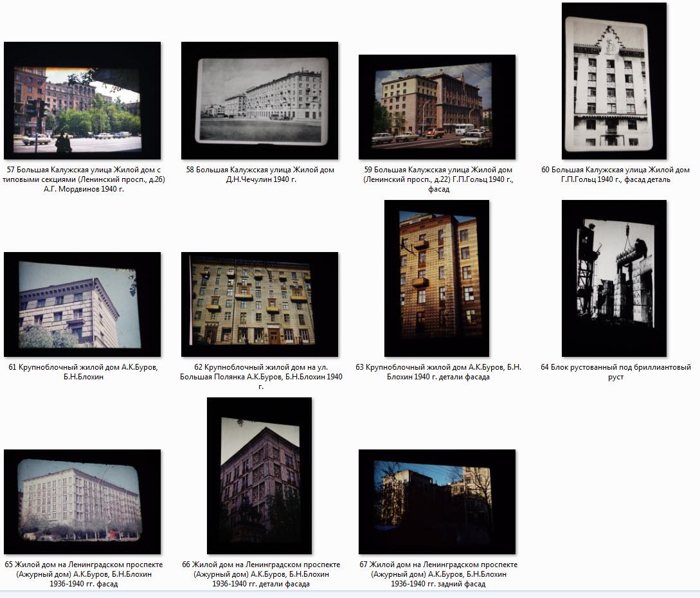This screenshot has width=700, height=598.
Task: Select thumbnail 60 facade detail photo
Action: click(614, 81)
